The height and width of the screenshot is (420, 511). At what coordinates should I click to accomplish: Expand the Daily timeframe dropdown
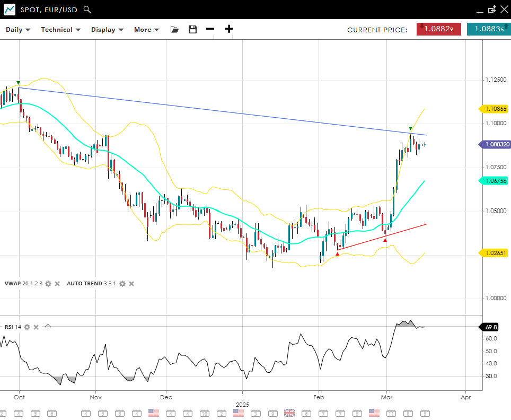tap(18, 30)
